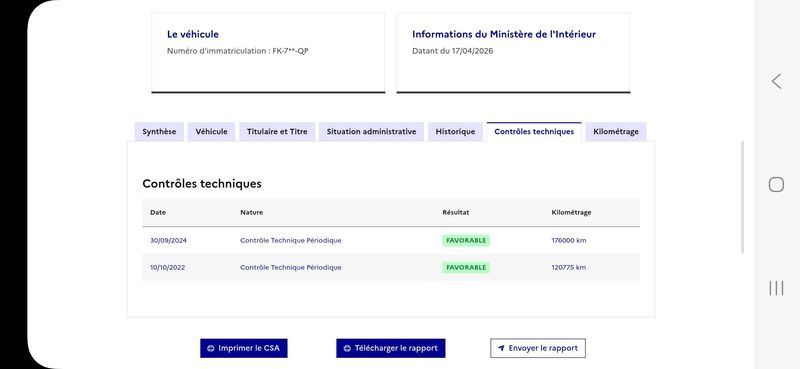The width and height of the screenshot is (800, 369).
Task: Show the Historique tab
Action: (455, 132)
